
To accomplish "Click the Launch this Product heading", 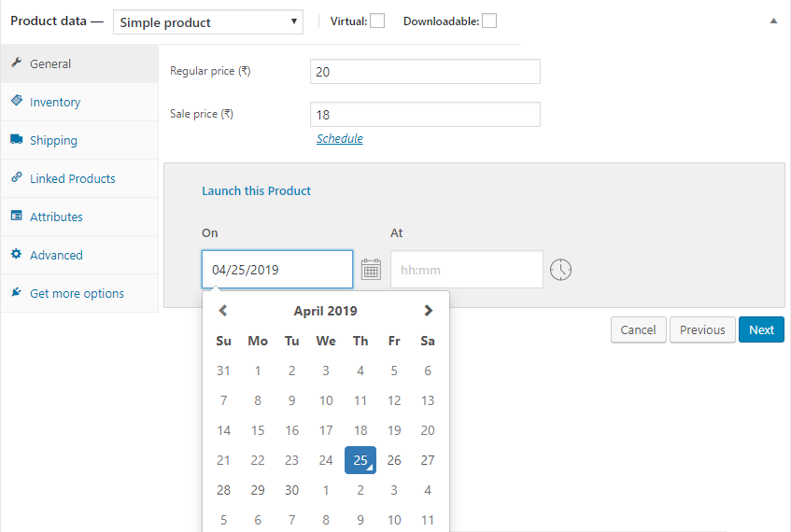I will 256,190.
